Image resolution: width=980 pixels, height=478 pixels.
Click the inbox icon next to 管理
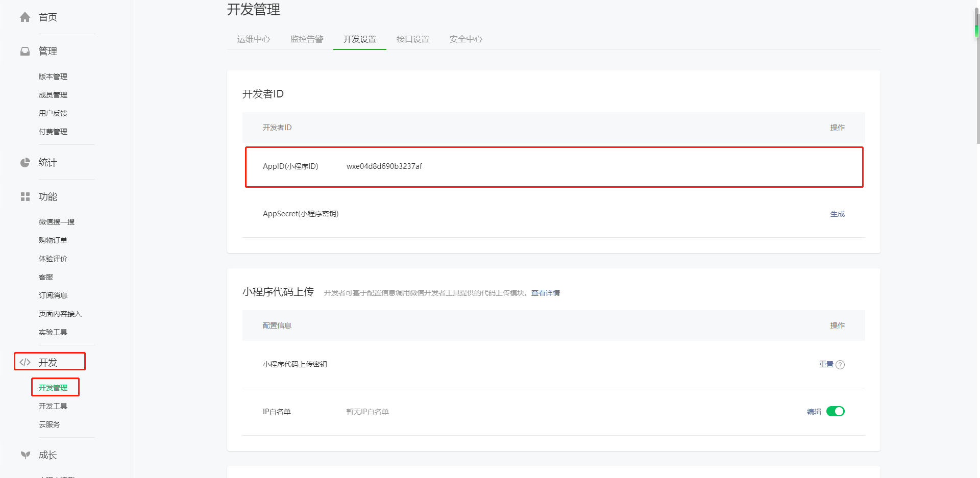(25, 52)
